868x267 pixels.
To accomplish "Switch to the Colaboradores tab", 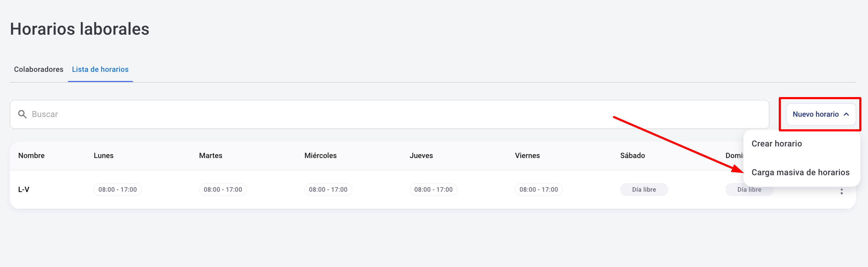I will pos(38,69).
